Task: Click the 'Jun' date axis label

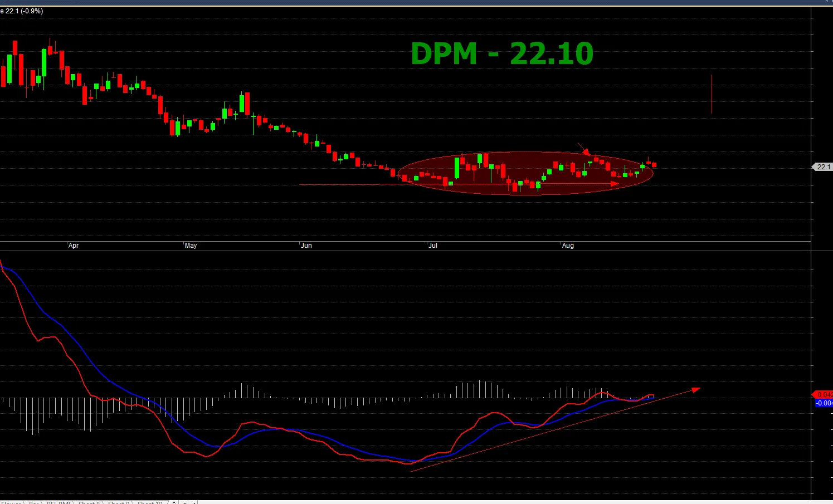Action: tap(306, 246)
